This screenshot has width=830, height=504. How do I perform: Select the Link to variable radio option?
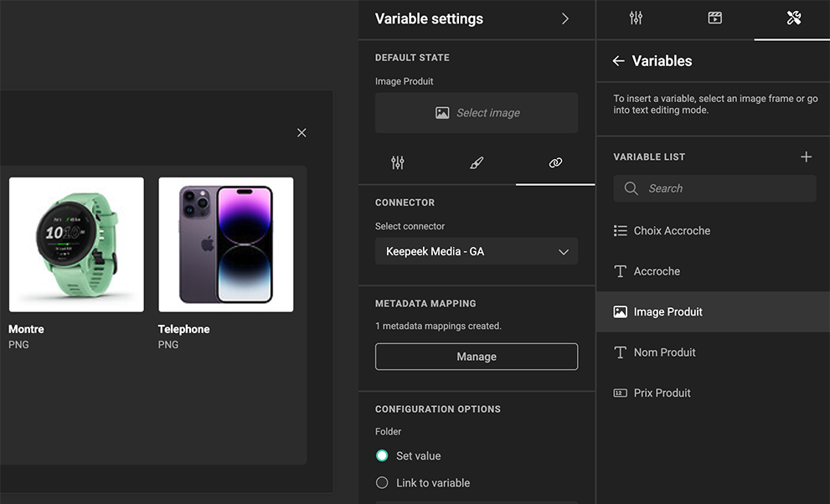(x=382, y=483)
